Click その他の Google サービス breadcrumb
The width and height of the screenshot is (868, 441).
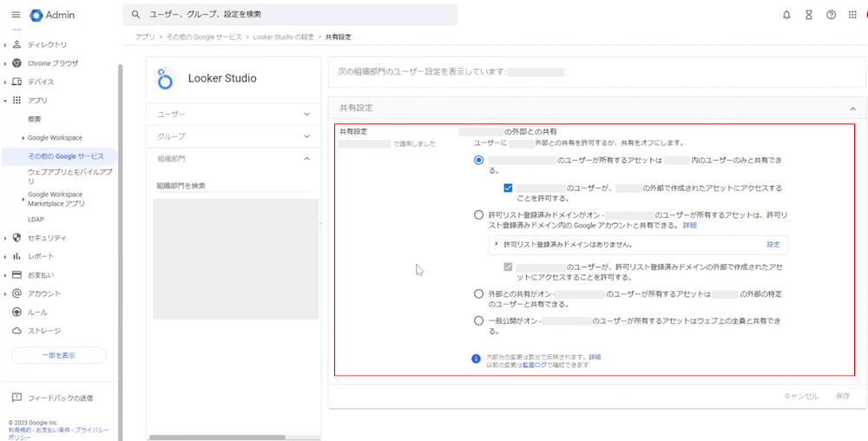point(204,37)
